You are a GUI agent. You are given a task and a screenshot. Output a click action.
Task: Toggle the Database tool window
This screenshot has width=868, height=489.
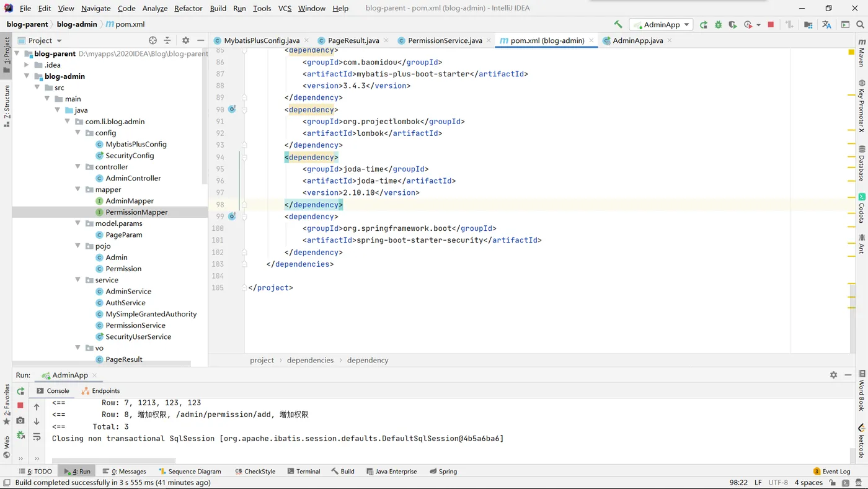coord(861,163)
